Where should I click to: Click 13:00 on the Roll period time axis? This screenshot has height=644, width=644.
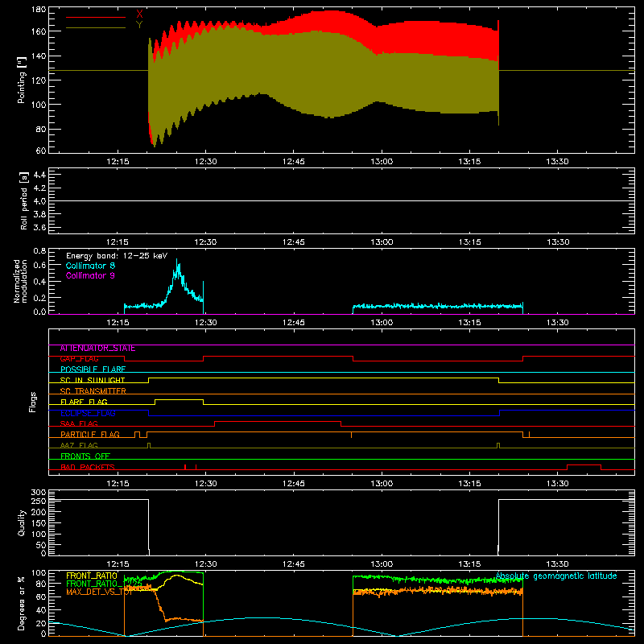coord(382,242)
